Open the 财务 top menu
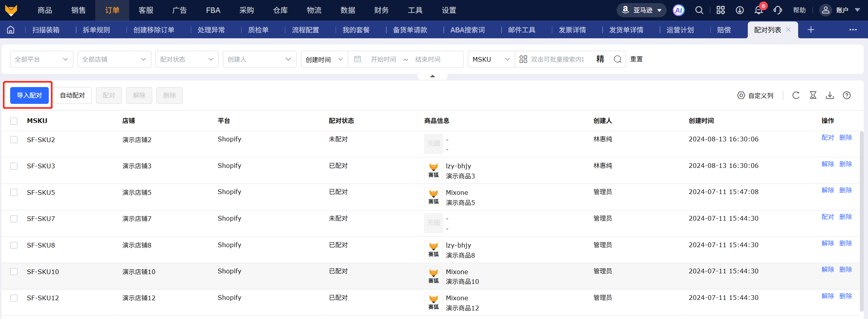 pos(381,10)
